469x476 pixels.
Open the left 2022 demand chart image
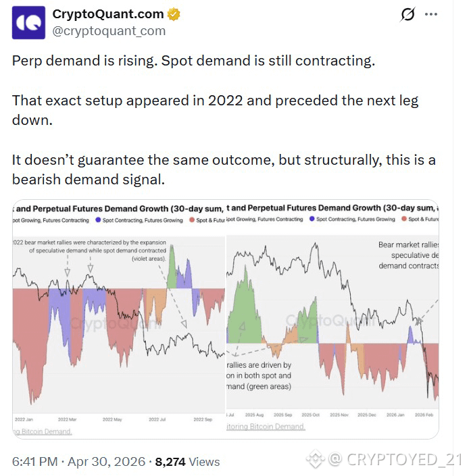(x=119, y=319)
